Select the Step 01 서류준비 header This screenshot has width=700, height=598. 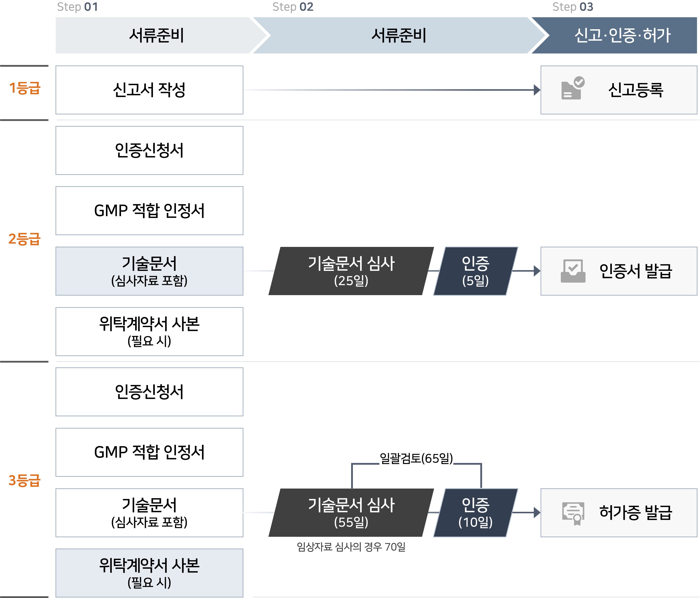pyautogui.click(x=156, y=35)
